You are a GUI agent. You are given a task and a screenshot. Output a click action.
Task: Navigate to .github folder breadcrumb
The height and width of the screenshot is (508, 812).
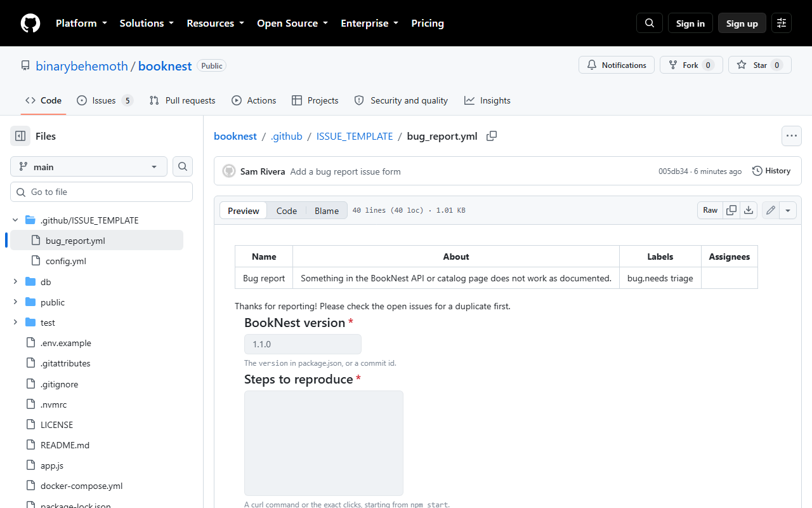pos(287,136)
